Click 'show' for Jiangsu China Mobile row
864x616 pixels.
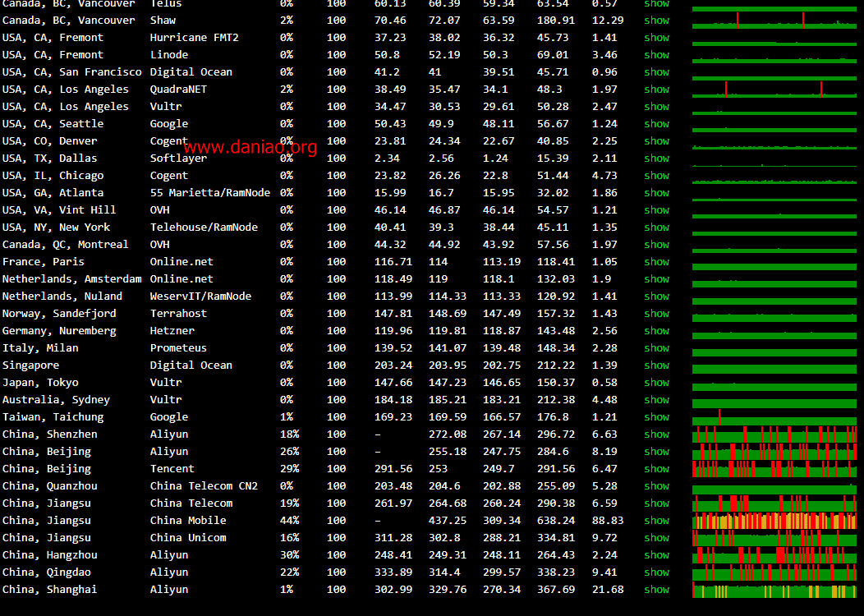[x=657, y=521]
